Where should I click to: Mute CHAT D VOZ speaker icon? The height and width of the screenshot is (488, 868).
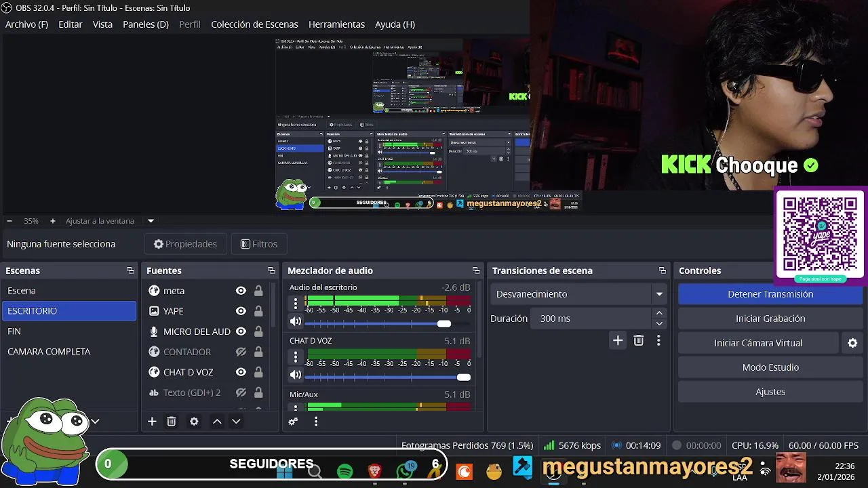click(x=296, y=375)
